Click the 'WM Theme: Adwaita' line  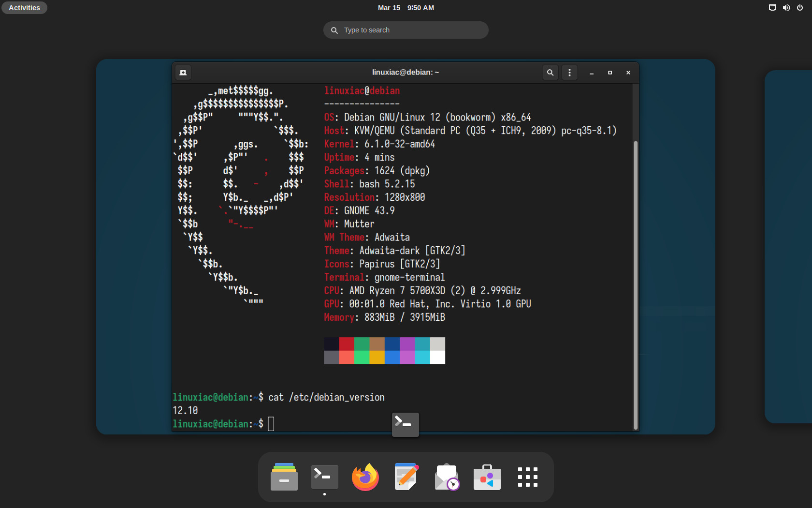[367, 238]
